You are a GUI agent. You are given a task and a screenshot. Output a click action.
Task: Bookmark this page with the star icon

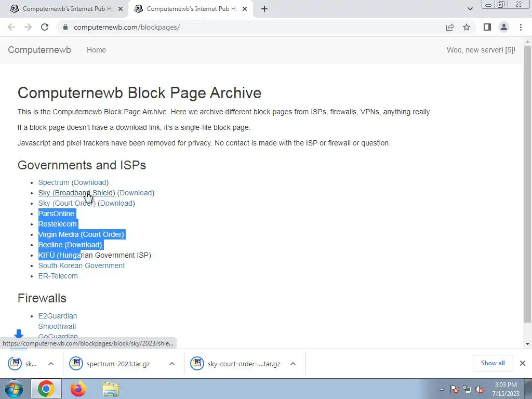(467, 27)
